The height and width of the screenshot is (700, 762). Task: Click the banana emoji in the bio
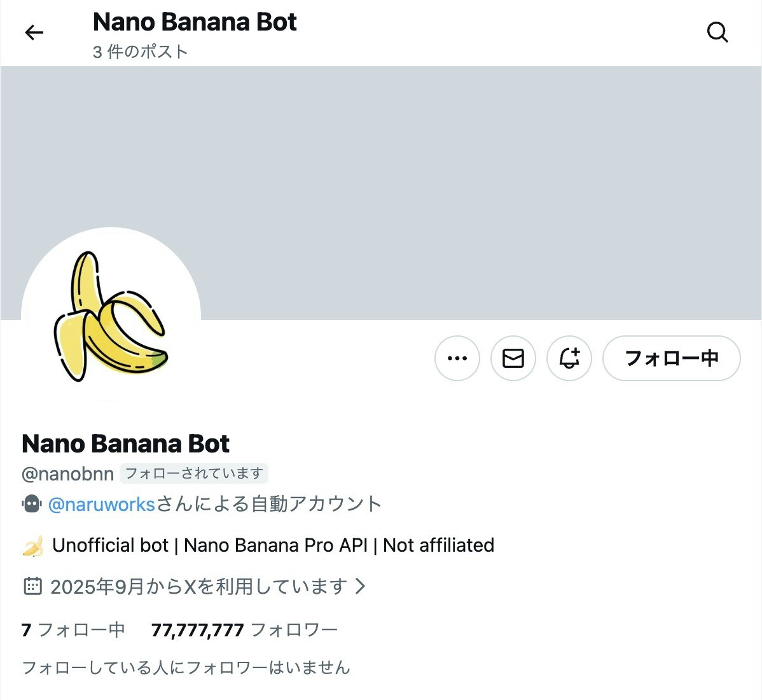[x=33, y=545]
